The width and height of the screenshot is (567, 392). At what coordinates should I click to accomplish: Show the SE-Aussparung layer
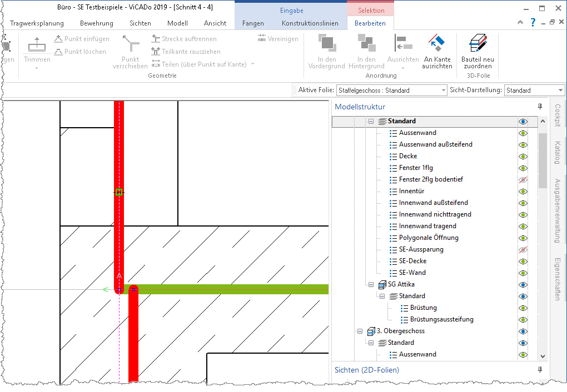523,250
